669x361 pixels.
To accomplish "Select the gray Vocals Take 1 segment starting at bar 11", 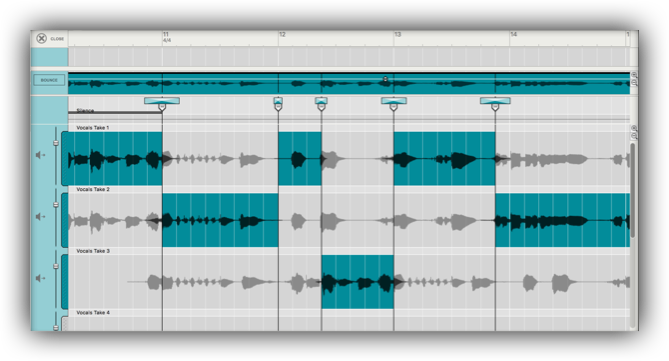I will point(220,158).
